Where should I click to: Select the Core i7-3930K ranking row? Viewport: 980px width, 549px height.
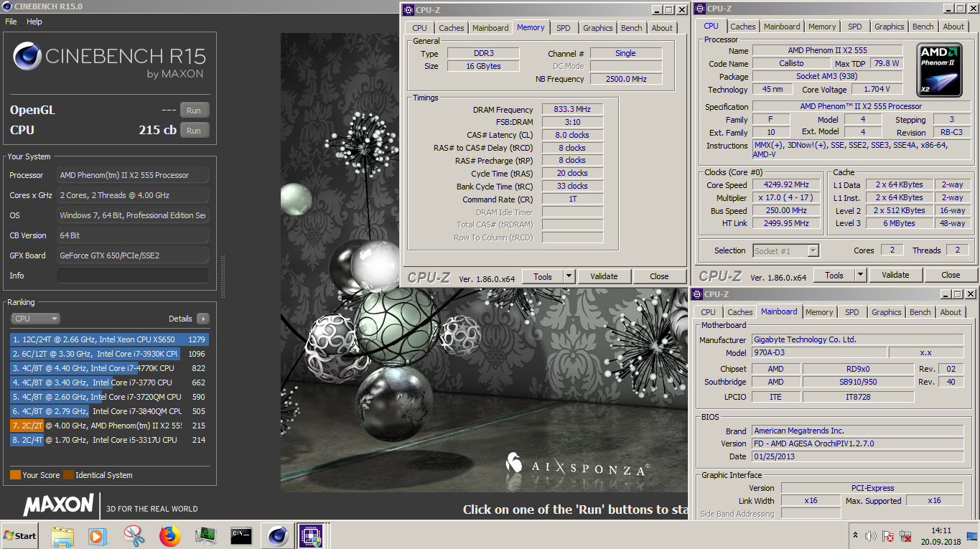(109, 354)
